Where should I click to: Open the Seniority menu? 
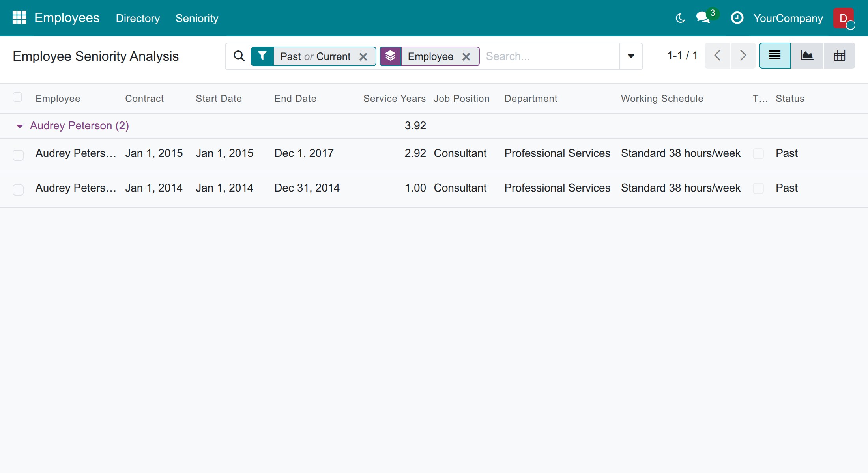pos(197,18)
